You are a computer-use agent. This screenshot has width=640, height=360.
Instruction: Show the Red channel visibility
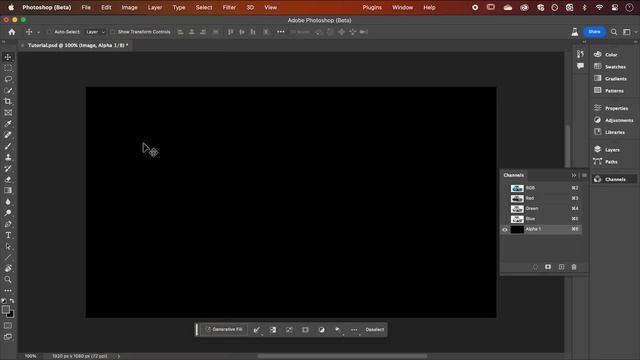505,198
